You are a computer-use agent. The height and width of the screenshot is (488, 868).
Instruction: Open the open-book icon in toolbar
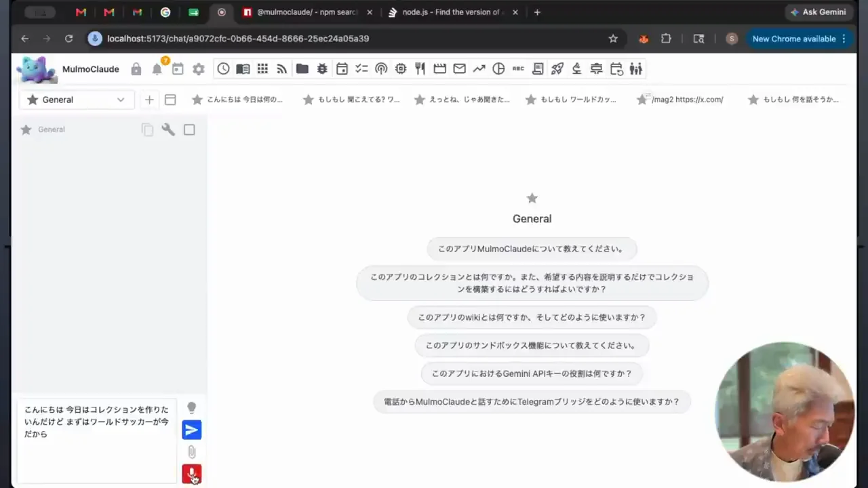(x=243, y=68)
